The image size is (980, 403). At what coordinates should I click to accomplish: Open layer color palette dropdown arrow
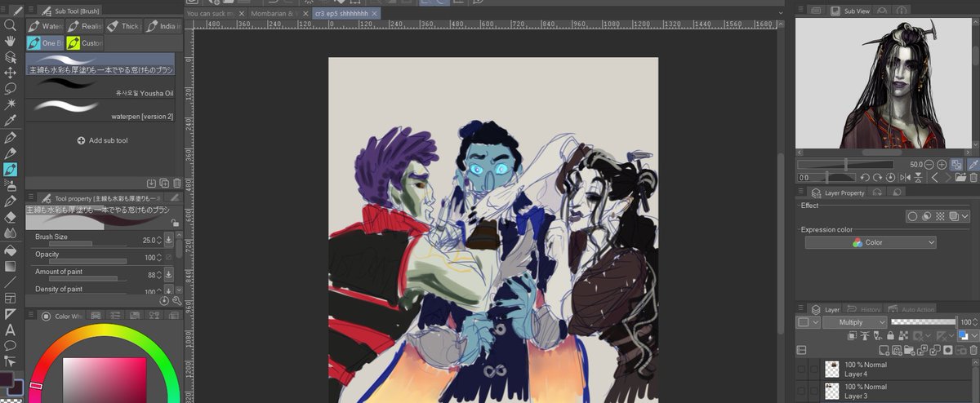pyautogui.click(x=974, y=335)
